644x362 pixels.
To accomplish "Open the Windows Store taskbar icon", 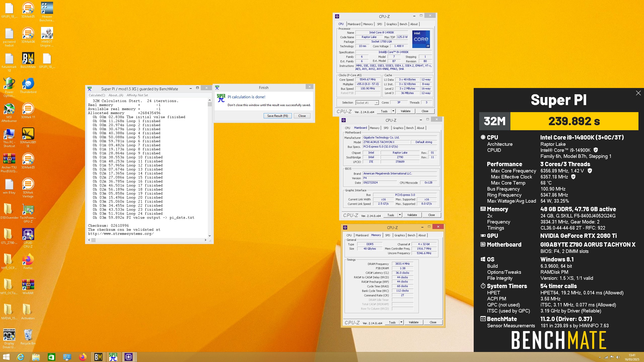I will point(52,357).
